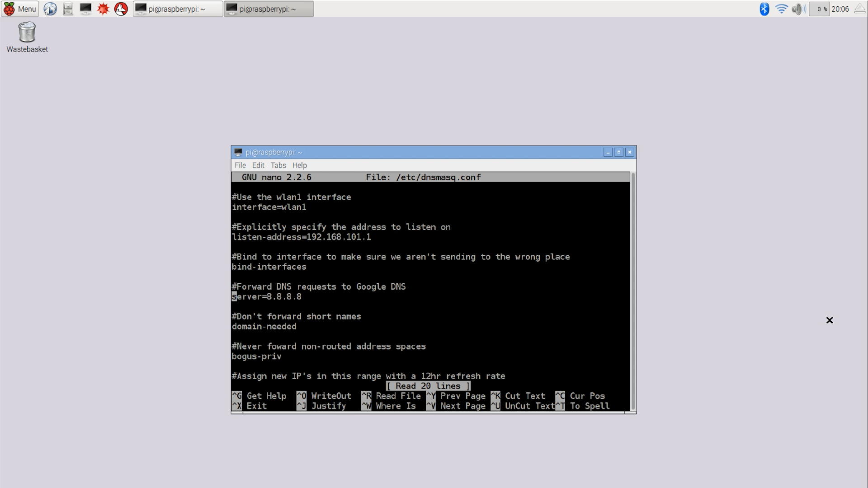Click the panel clock showing 20:06
Viewport: 868px width, 488px height.
click(x=840, y=9)
